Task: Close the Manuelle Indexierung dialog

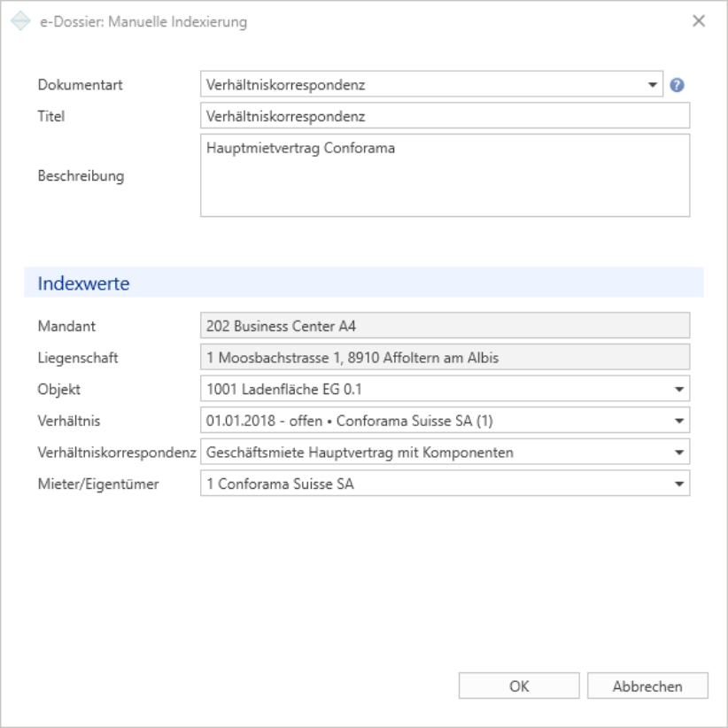Action: pyautogui.click(x=698, y=21)
